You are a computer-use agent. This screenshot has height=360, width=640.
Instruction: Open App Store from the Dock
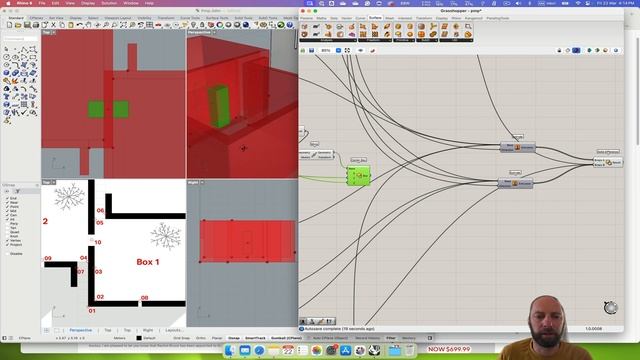(346, 350)
